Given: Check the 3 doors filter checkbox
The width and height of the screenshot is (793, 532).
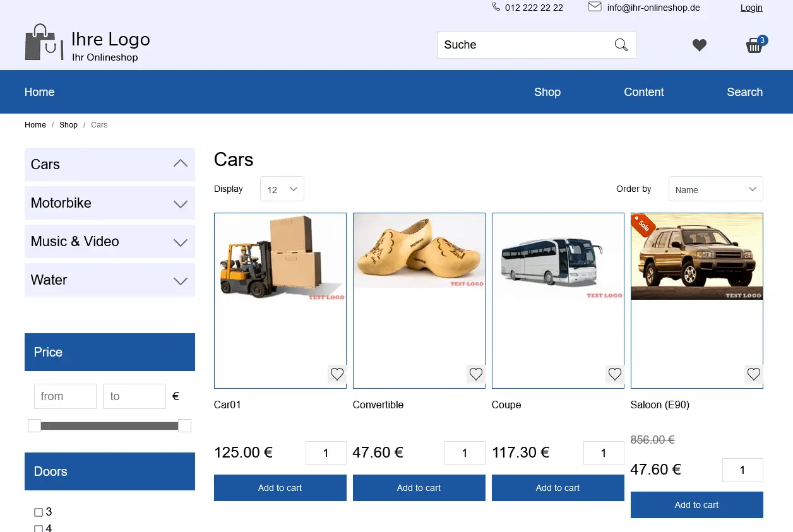Looking at the screenshot, I should 39,512.
